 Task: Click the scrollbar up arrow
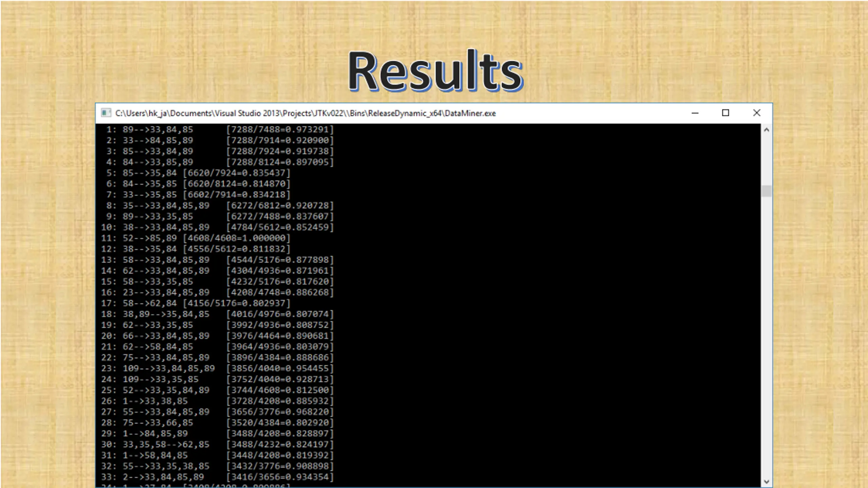pyautogui.click(x=766, y=130)
